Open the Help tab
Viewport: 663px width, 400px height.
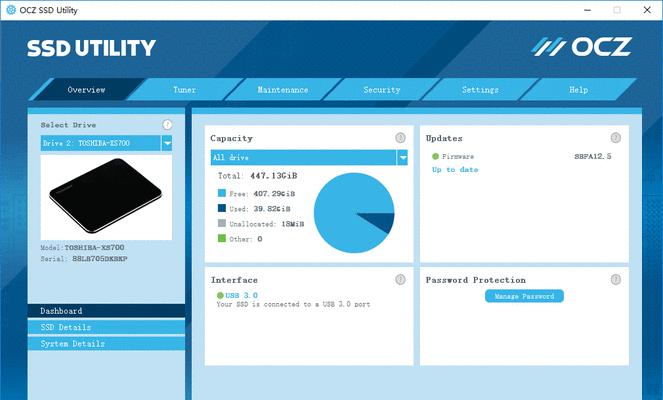pyautogui.click(x=578, y=90)
